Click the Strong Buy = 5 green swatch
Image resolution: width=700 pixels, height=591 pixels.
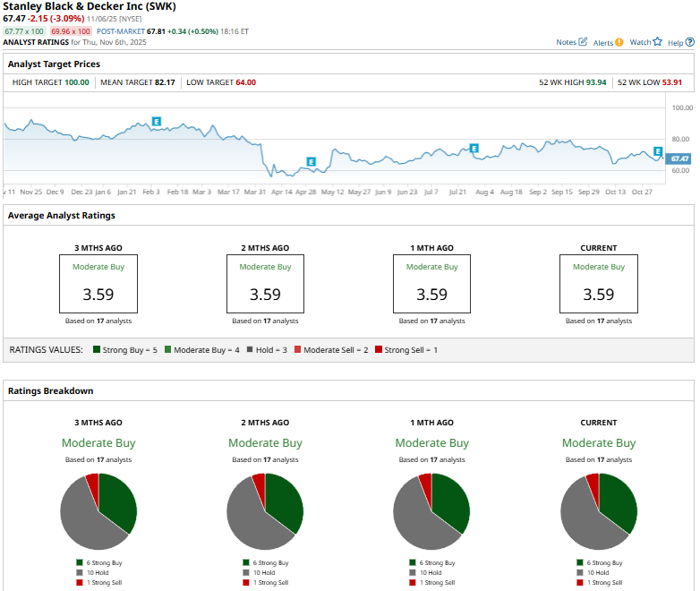pyautogui.click(x=96, y=350)
